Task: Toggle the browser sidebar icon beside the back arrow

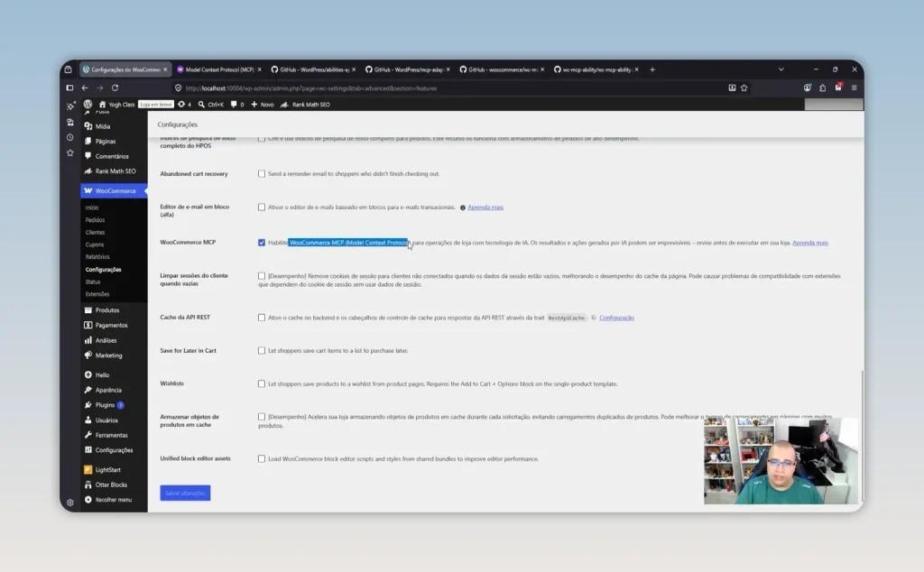Action: [69, 88]
